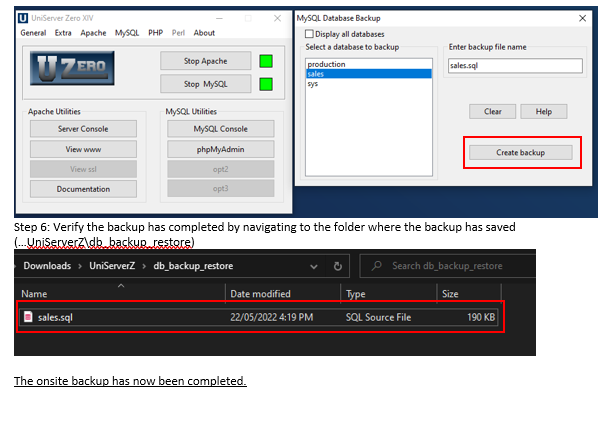Click the search magnifier icon in Explorer

(376, 266)
